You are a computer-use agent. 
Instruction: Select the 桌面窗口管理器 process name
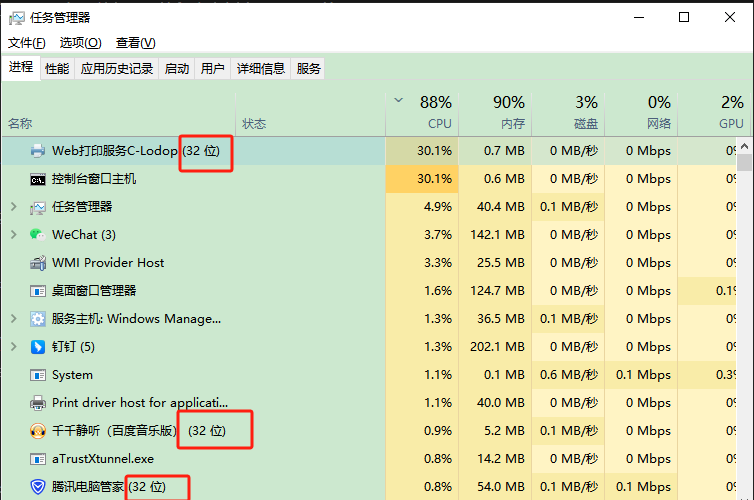pos(94,291)
